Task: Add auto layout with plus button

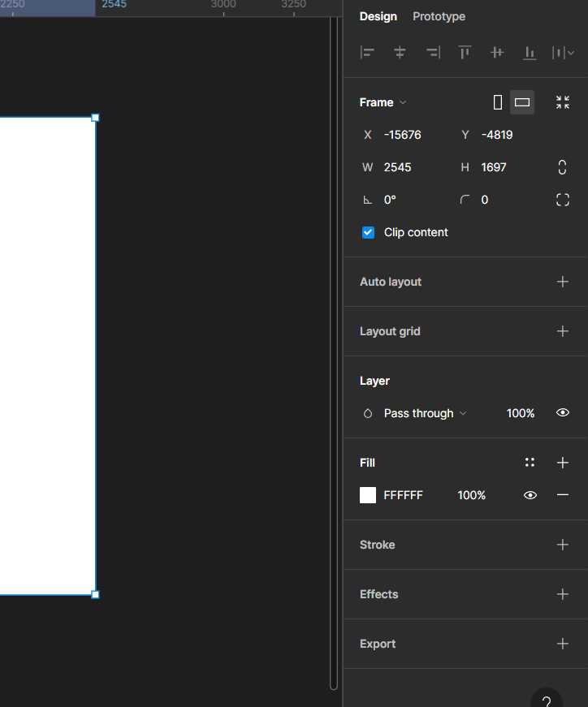Action: (x=562, y=282)
